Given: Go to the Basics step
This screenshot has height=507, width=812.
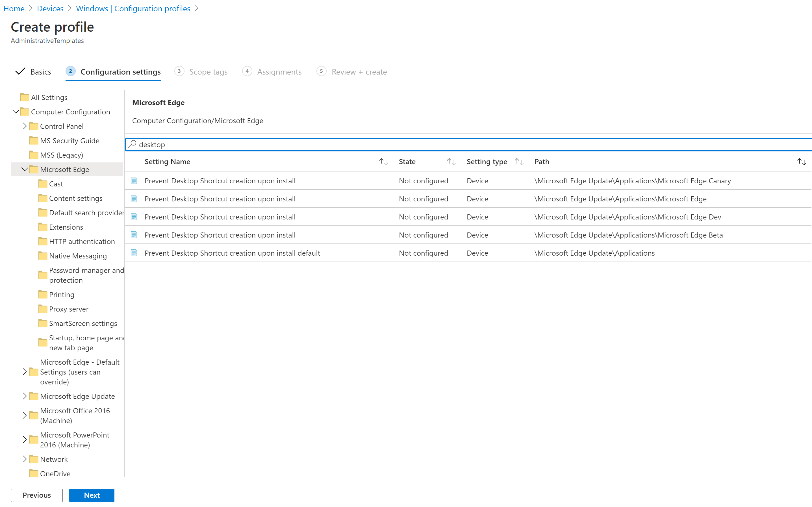Looking at the screenshot, I should [x=34, y=72].
